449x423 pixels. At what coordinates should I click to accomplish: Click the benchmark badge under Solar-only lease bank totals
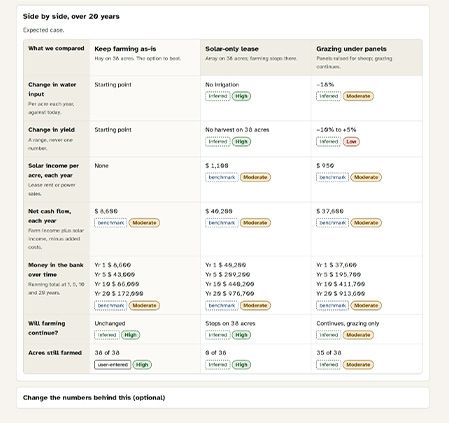222,305
